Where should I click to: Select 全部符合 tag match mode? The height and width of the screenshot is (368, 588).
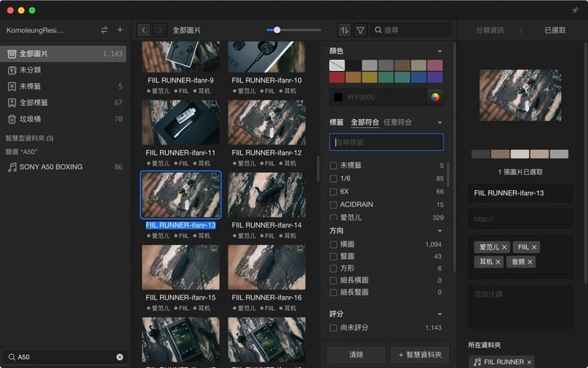click(364, 122)
